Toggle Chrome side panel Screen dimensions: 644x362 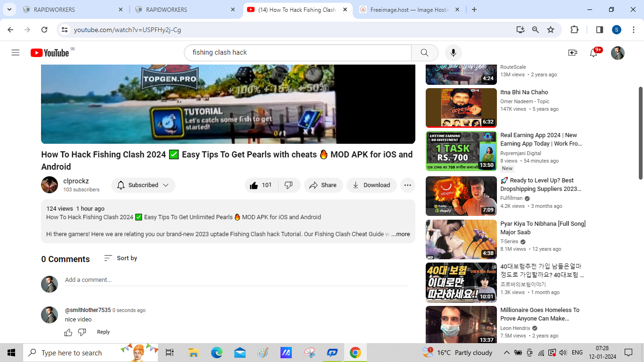coord(600,30)
